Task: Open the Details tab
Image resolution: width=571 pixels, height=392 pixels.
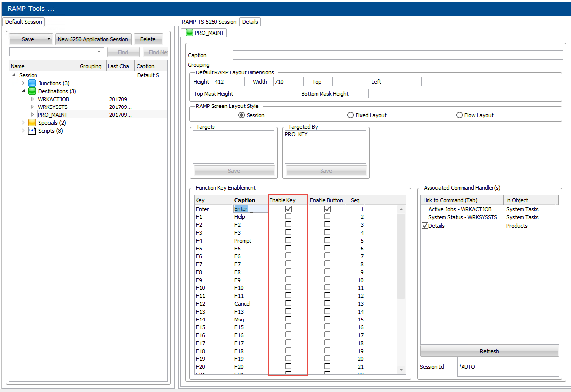Action: [250, 22]
